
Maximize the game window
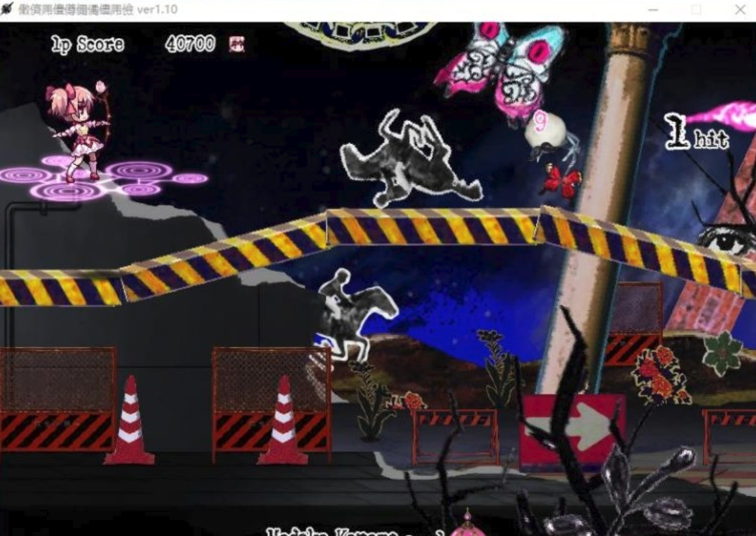(696, 10)
